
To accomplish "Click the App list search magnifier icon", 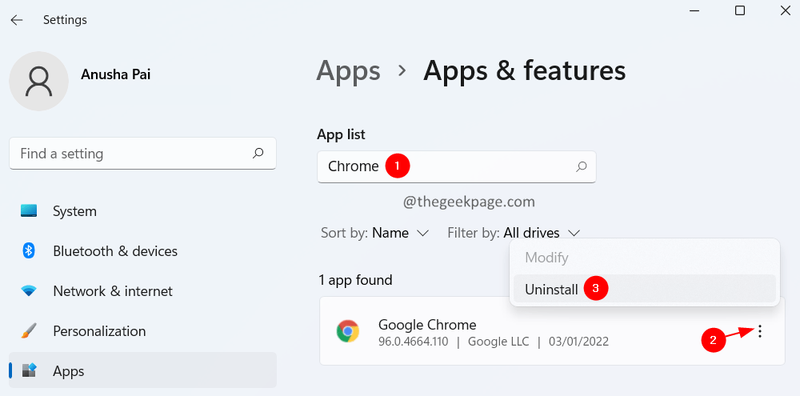I will click(581, 166).
